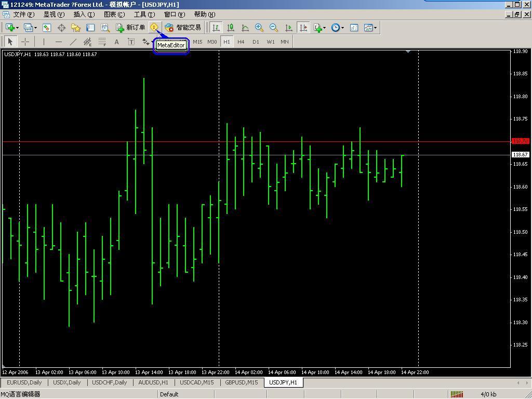Expand the indicators list dropdown
This screenshot has width=532, height=399.
click(x=324, y=28)
